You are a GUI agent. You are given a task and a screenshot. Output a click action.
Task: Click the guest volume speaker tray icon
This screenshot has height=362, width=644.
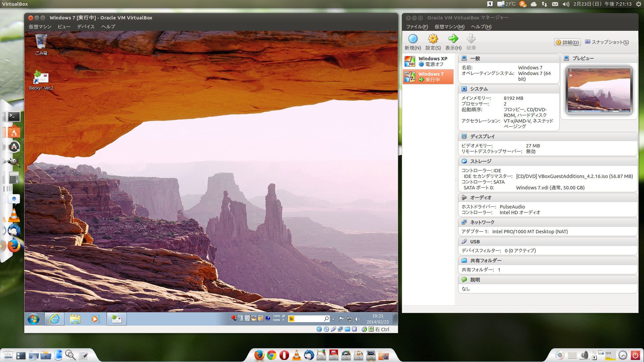tap(358, 319)
